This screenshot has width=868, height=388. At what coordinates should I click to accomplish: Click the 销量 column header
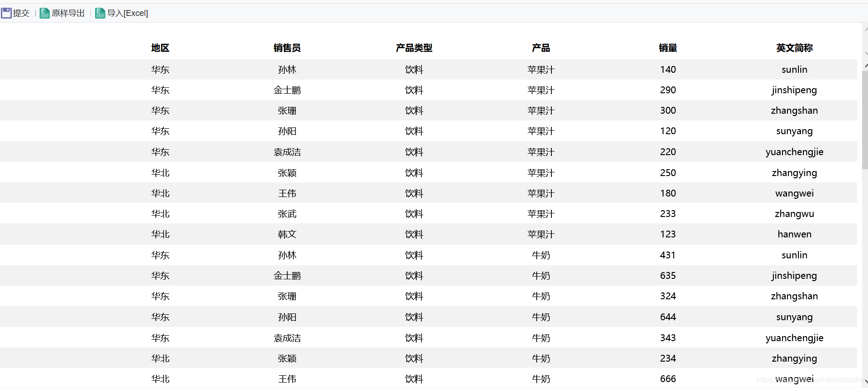click(668, 48)
